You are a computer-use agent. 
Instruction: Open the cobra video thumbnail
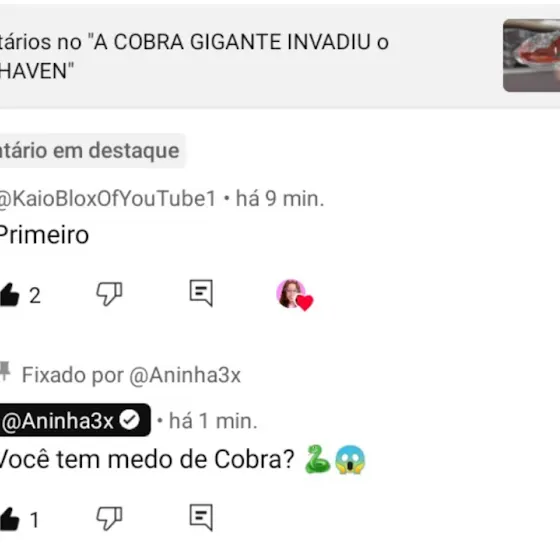tap(531, 55)
